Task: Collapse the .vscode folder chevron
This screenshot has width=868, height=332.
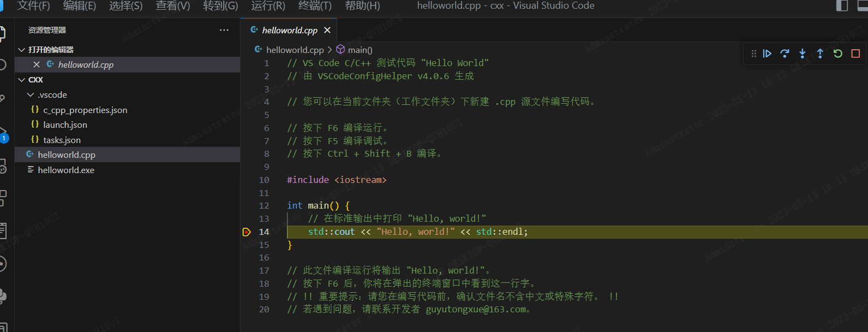Action: [31, 94]
